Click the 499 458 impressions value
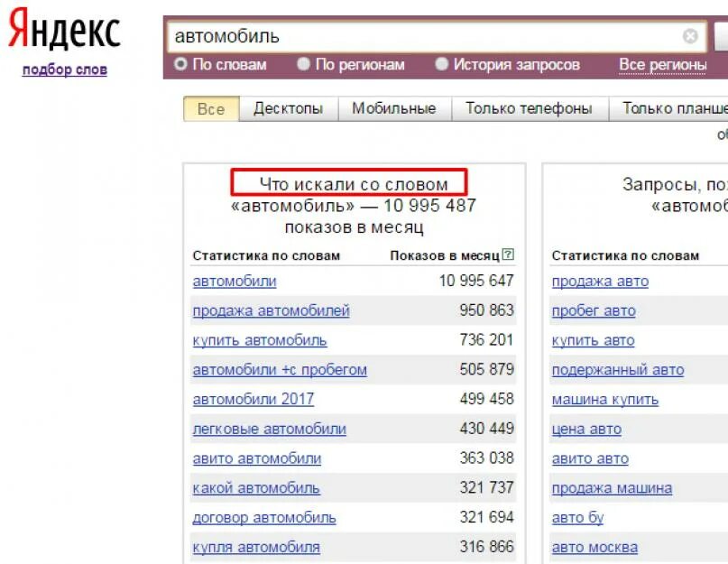 click(486, 399)
